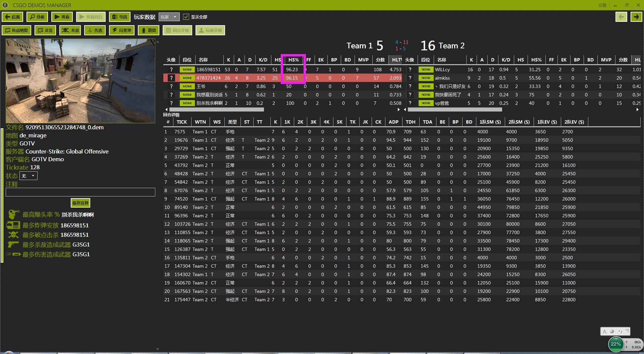This screenshot has height=354, width=644.
Task: Toggle the 显示全部 checkbox
Action: 186,17
